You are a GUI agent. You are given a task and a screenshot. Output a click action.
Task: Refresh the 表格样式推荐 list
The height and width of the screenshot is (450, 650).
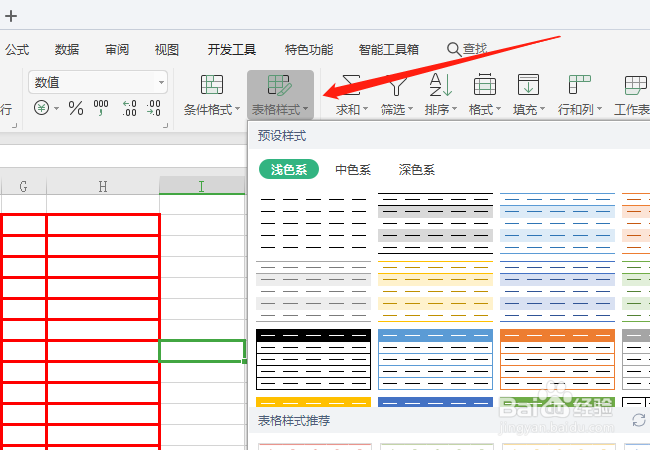click(x=639, y=420)
